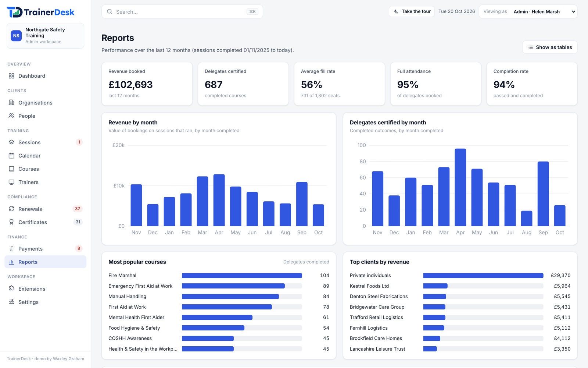
Task: Open the Renewals menu item
Action: 45,209
